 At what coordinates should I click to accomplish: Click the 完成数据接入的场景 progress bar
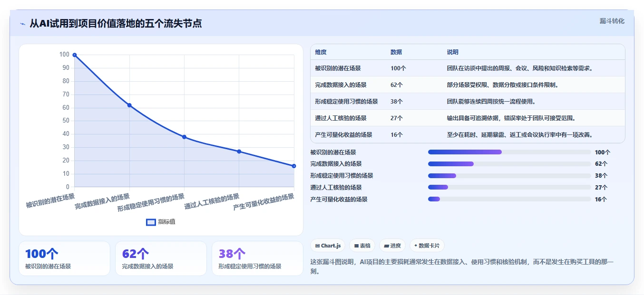pyautogui.click(x=509, y=164)
